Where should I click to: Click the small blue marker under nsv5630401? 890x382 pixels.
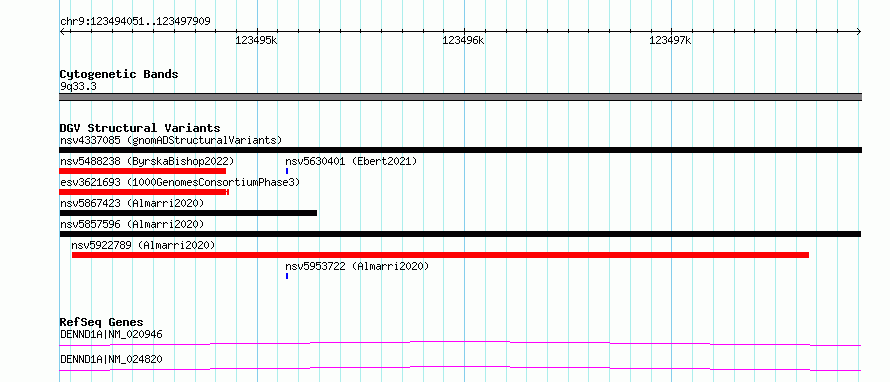coord(287,171)
